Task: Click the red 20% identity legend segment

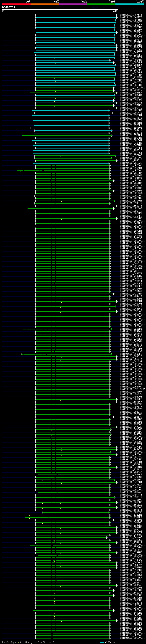Action: coord(16,4)
